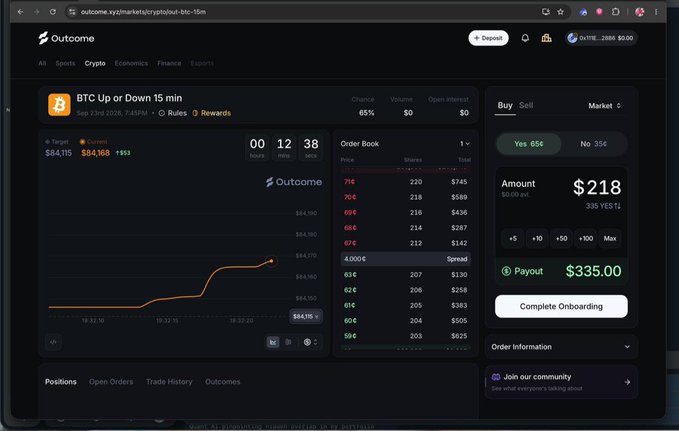Open the Finance category
679x431 pixels.
coord(169,63)
